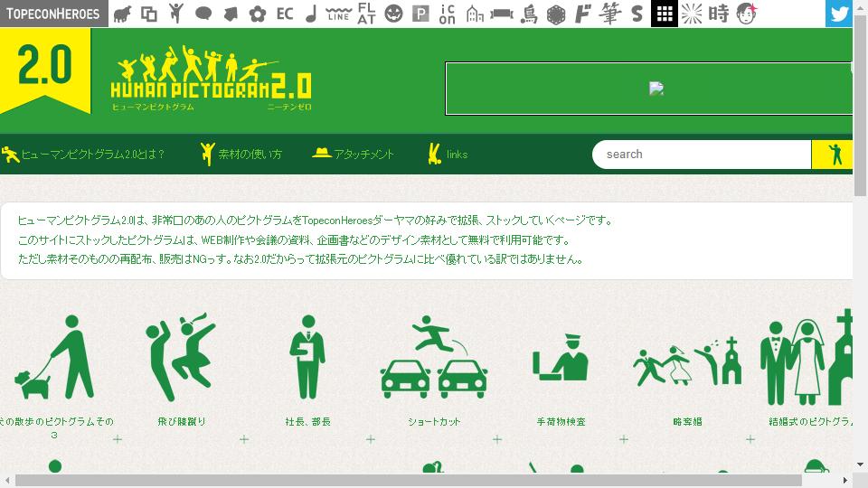The image size is (868, 488).
Task: Open the brush kanji 筆 icon
Action: [x=610, y=14]
